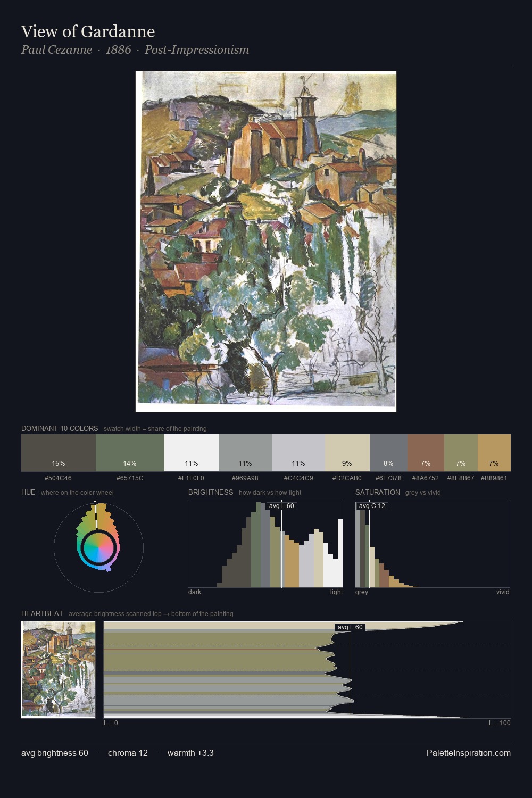532x798 pixels.
Task: Click the 'L = 100' axis label
Action: point(500,723)
